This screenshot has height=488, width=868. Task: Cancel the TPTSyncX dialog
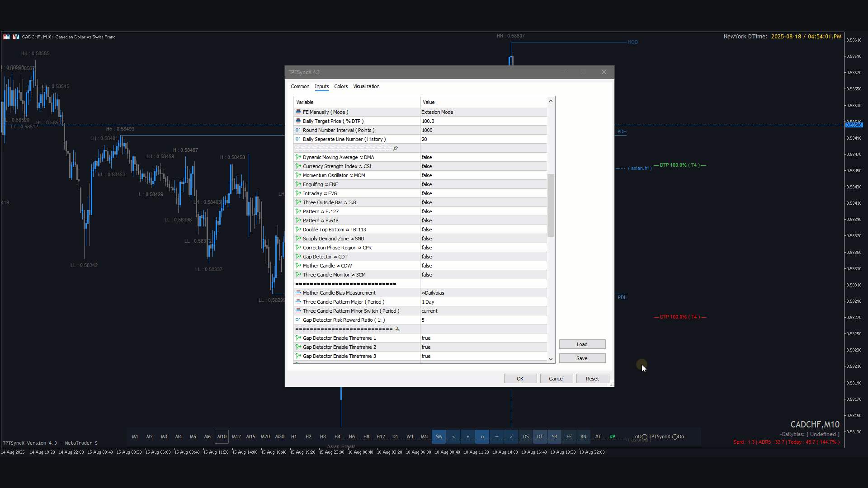[556, 379]
